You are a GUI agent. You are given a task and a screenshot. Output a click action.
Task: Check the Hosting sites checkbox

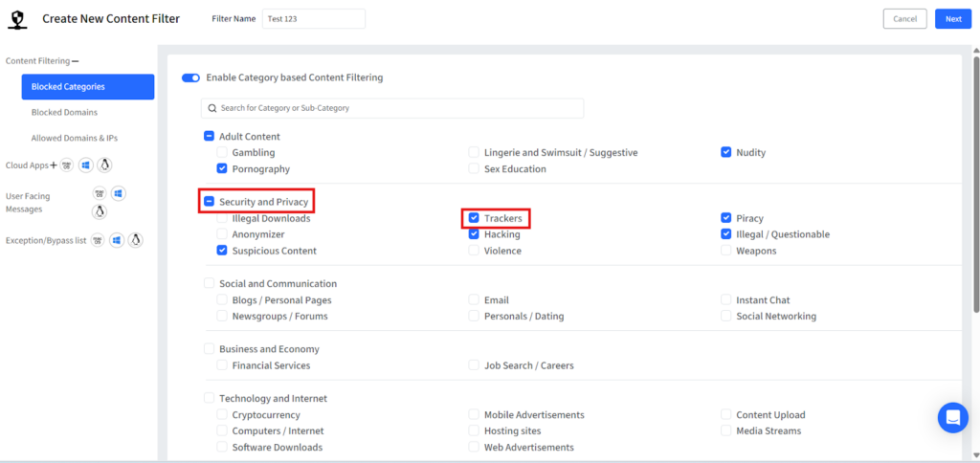pyautogui.click(x=474, y=431)
